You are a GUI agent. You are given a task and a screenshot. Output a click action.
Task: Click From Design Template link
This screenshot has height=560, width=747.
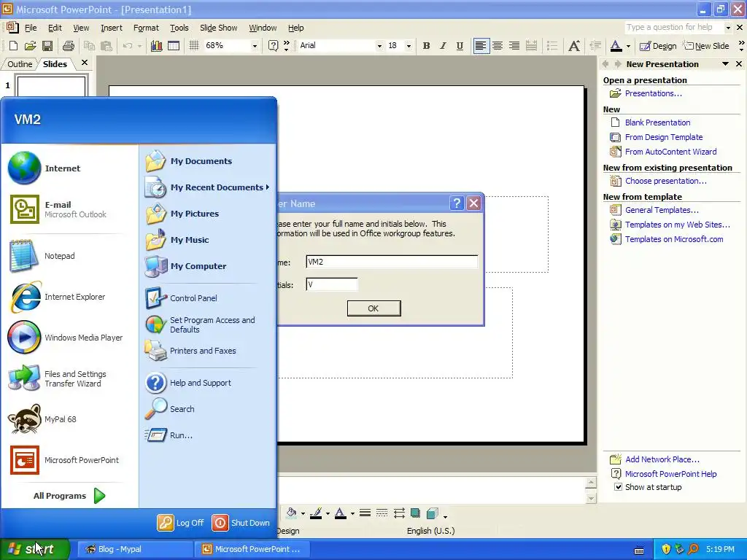(x=664, y=137)
